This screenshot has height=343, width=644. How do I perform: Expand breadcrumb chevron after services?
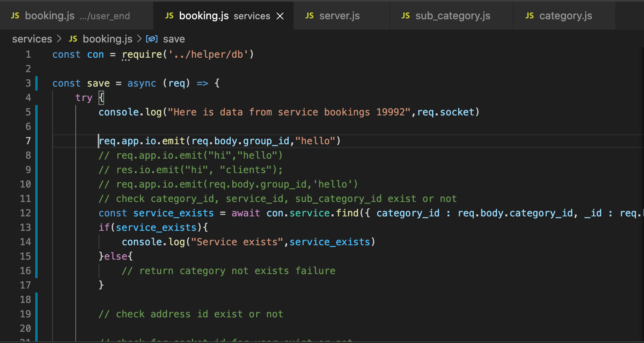pos(59,39)
